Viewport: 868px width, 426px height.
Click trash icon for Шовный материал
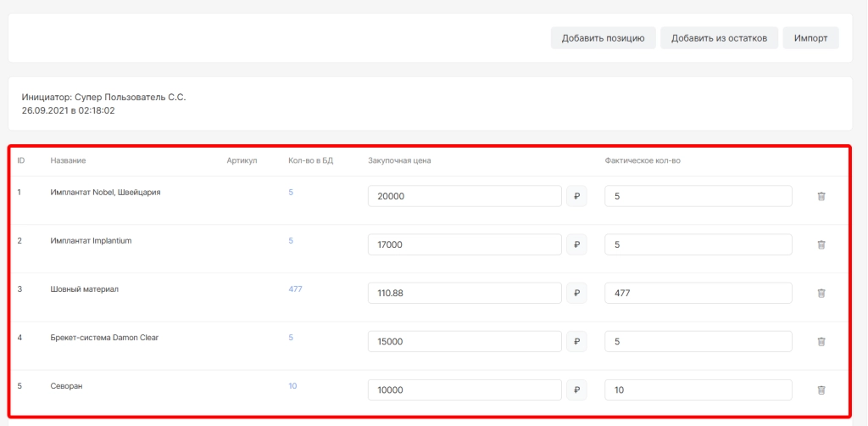(x=821, y=293)
